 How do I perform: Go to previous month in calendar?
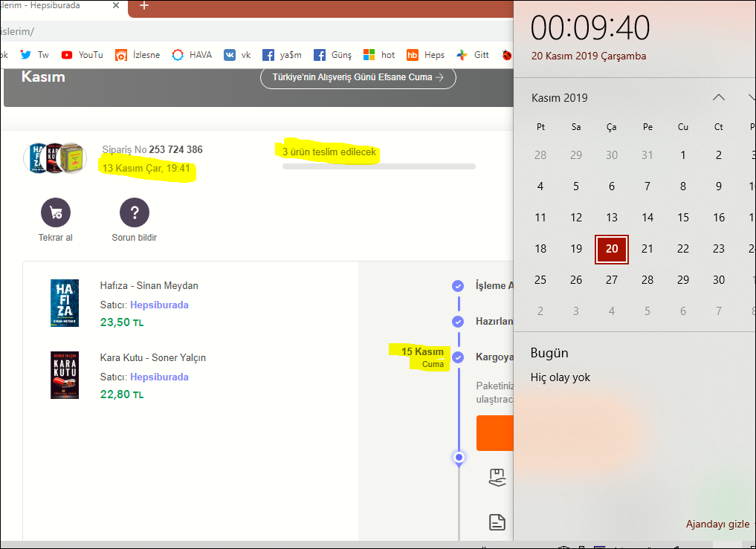pos(718,97)
